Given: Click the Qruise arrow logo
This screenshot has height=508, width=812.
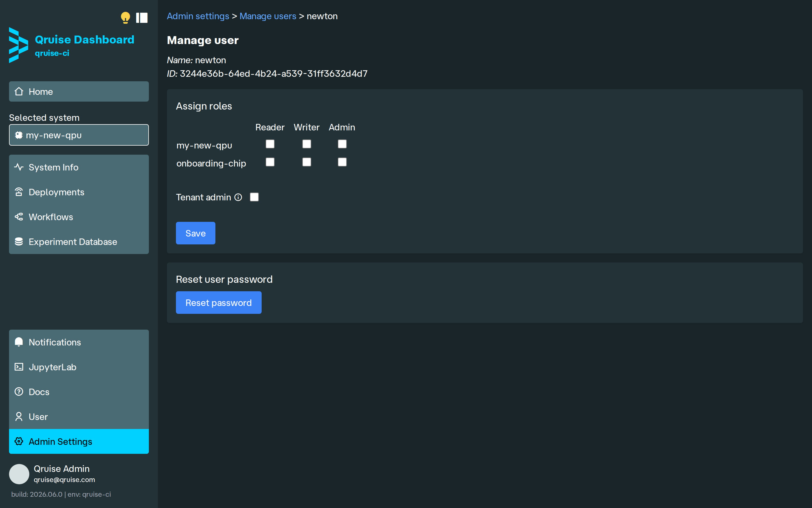Looking at the screenshot, I should pos(18,45).
